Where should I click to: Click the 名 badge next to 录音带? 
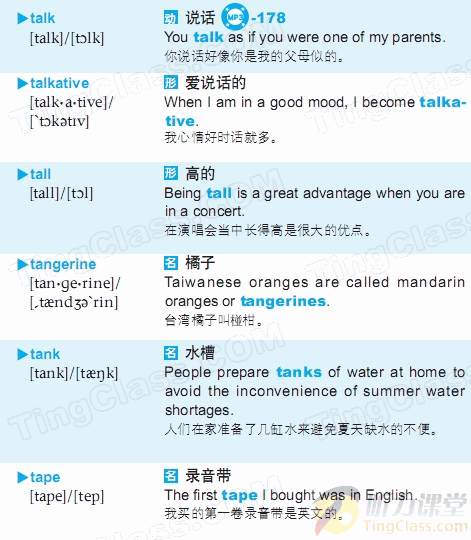(x=171, y=476)
